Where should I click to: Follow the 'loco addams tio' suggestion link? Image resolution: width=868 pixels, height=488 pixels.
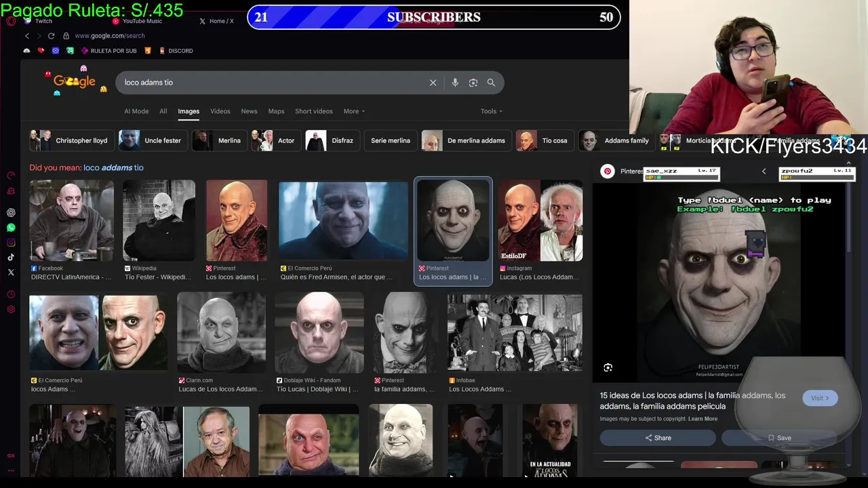tap(113, 167)
